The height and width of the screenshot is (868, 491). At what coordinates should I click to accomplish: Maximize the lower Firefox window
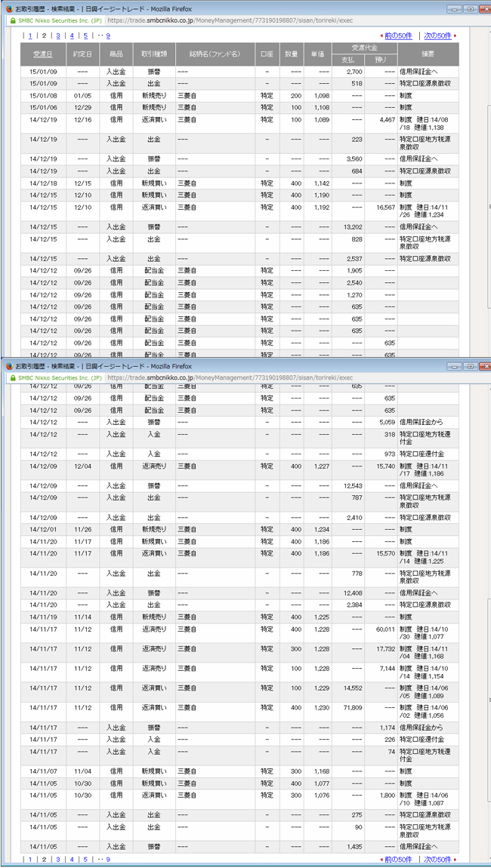471,367
